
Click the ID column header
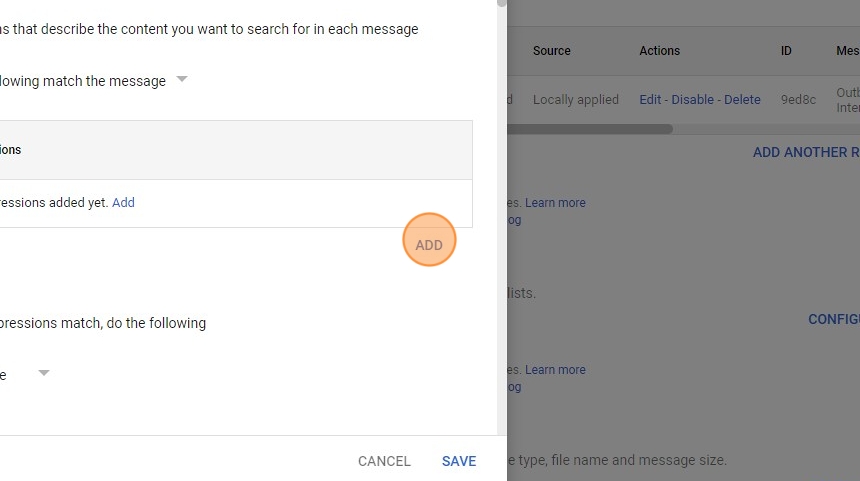pyautogui.click(x=786, y=51)
